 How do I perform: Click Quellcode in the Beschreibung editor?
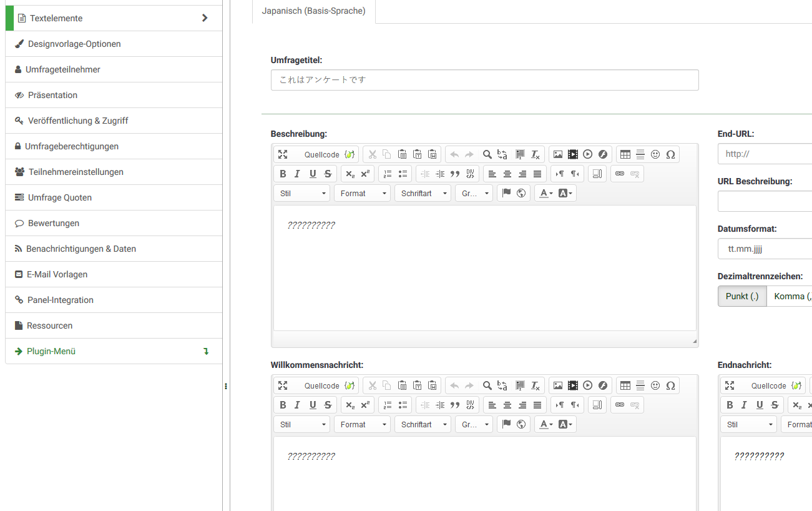[329, 154]
